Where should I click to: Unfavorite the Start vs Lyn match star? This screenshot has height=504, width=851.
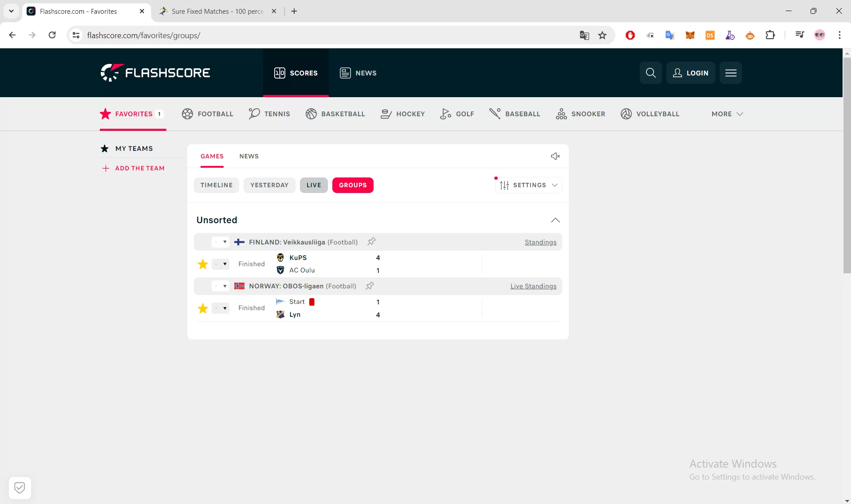[x=203, y=308]
